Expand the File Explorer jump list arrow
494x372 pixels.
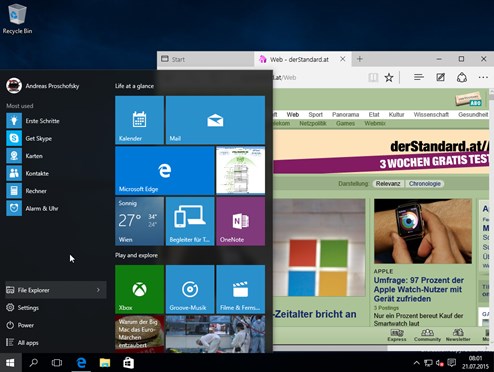98,290
